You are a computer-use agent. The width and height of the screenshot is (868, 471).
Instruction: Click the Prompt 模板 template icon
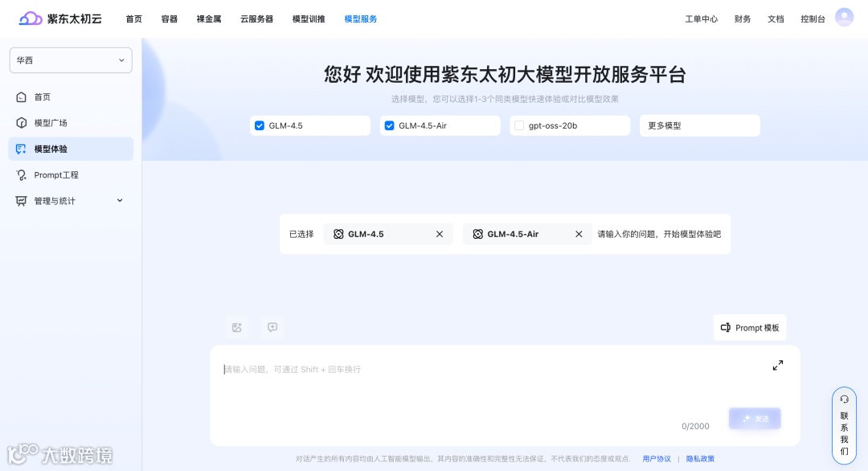pos(725,328)
